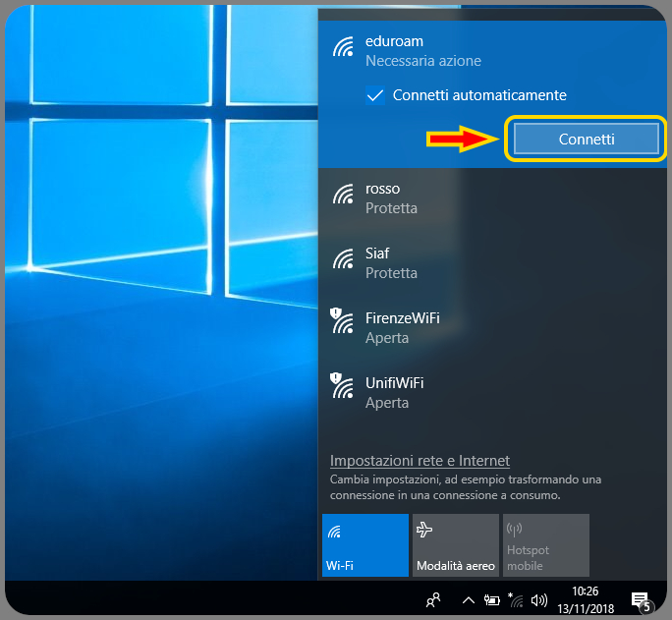
Task: Uncheck Connetti automaticamente checkbox
Action: (x=375, y=95)
